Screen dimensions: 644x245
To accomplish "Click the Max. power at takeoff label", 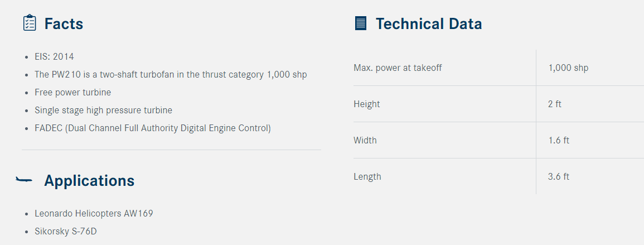I will (398, 68).
